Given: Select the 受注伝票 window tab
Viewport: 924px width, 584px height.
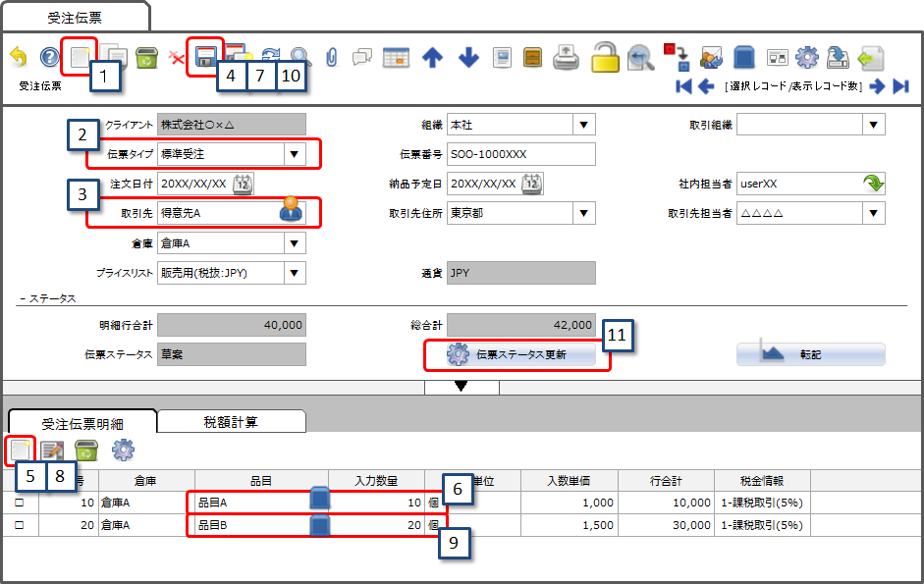Looking at the screenshot, I should [x=75, y=19].
